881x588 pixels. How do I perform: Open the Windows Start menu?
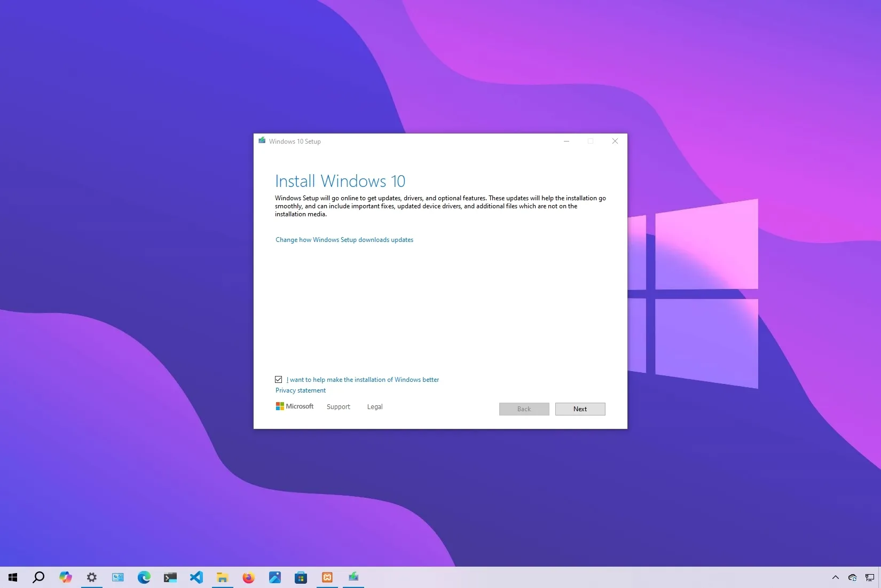point(13,577)
